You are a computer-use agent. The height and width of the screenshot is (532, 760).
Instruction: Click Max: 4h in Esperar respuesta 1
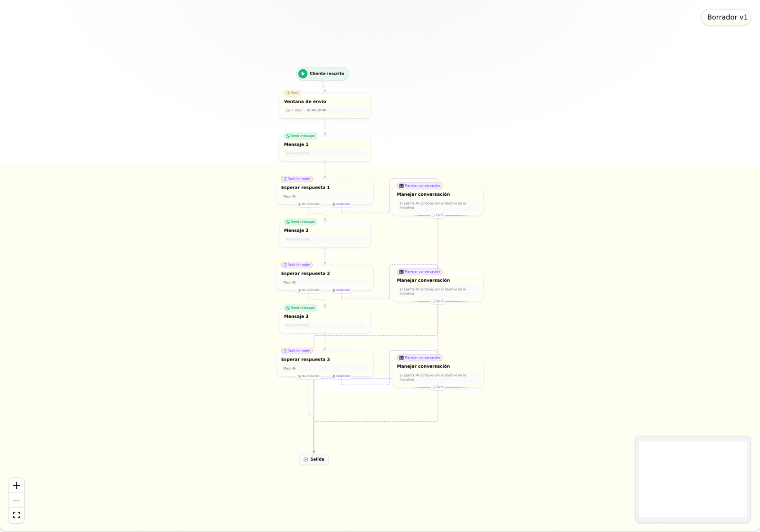click(290, 196)
